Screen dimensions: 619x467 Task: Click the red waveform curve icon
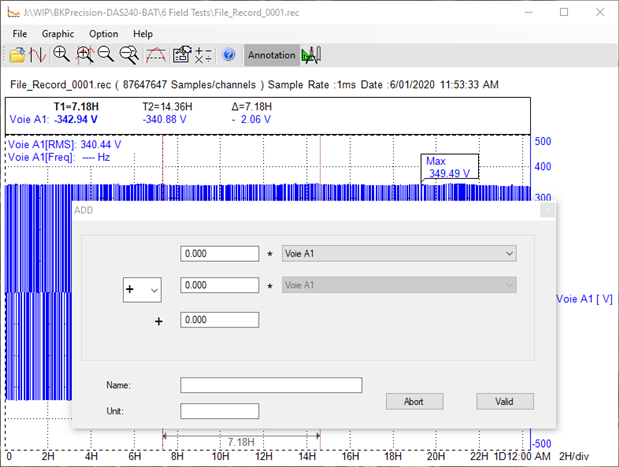pos(37,55)
